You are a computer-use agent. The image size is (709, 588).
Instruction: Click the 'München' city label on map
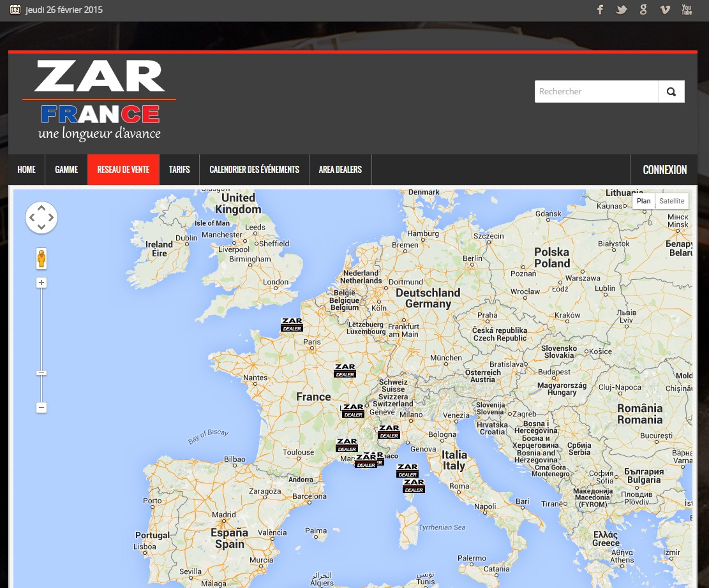tap(446, 358)
